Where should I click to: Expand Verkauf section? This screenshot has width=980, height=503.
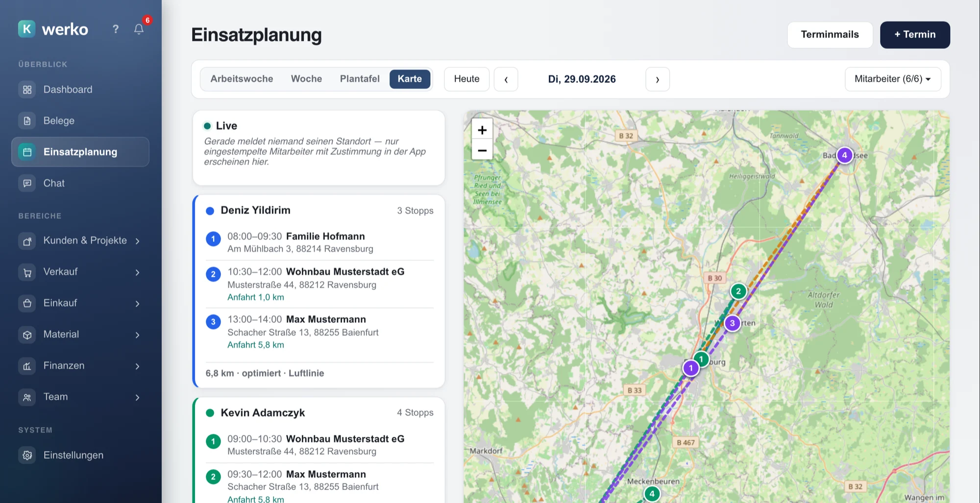(80, 272)
